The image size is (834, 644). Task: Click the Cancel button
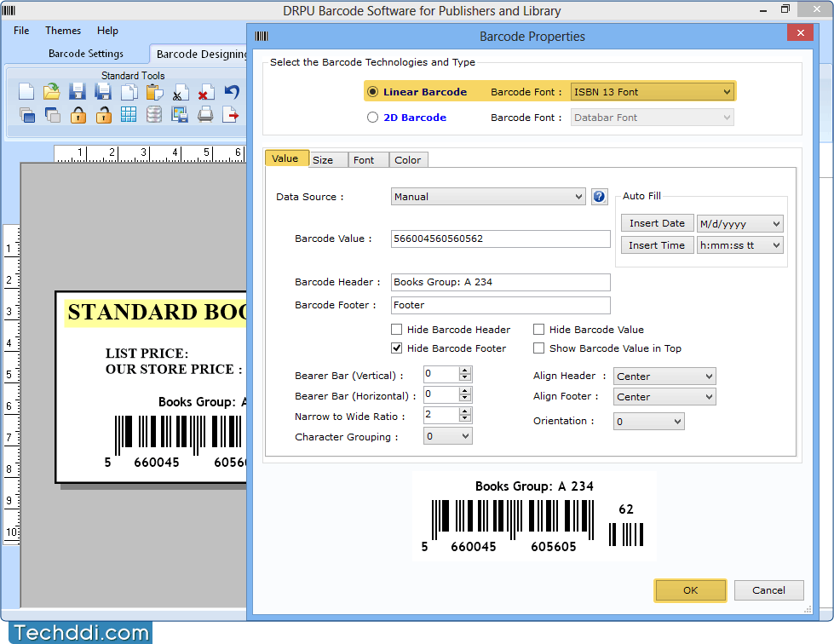pyautogui.click(x=768, y=590)
